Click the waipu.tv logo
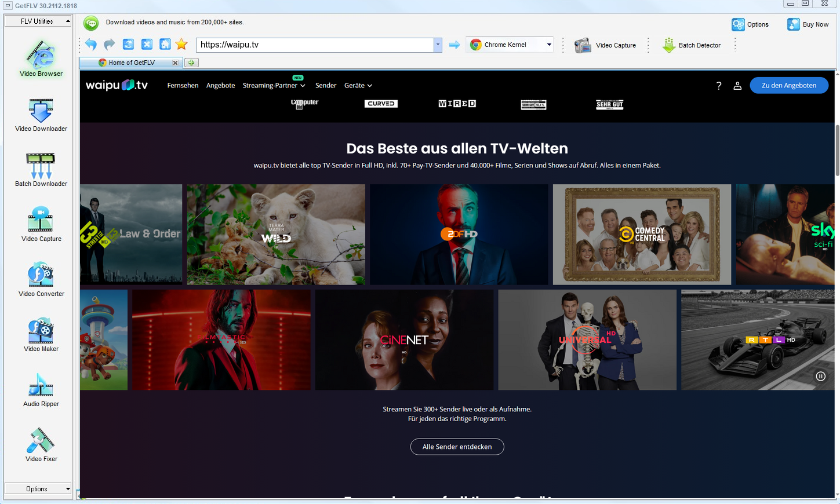The width and height of the screenshot is (840, 504). coord(117,85)
